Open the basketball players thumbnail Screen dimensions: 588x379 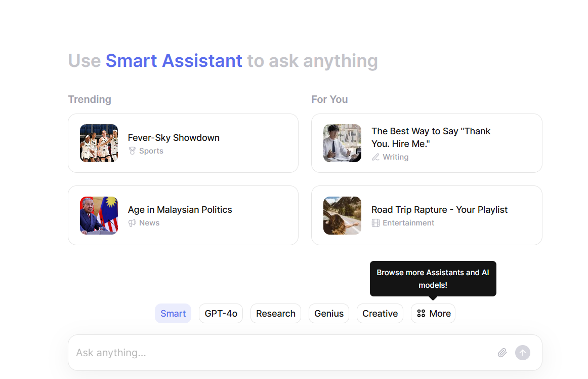coord(99,143)
